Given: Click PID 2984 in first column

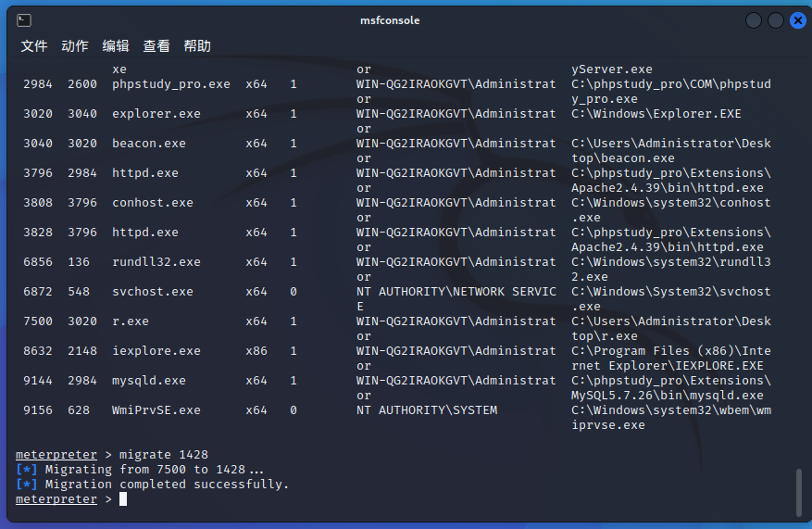Looking at the screenshot, I should click(38, 84).
